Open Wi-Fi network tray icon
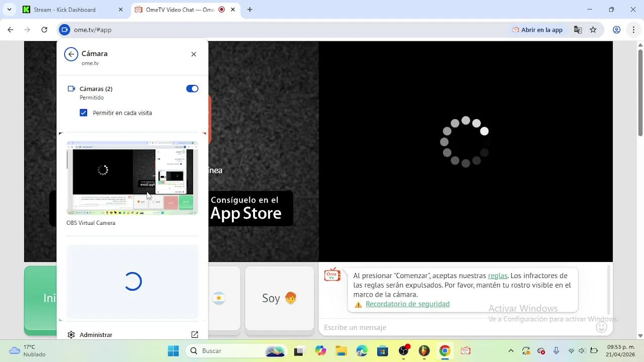644x362 pixels. [x=571, y=351]
